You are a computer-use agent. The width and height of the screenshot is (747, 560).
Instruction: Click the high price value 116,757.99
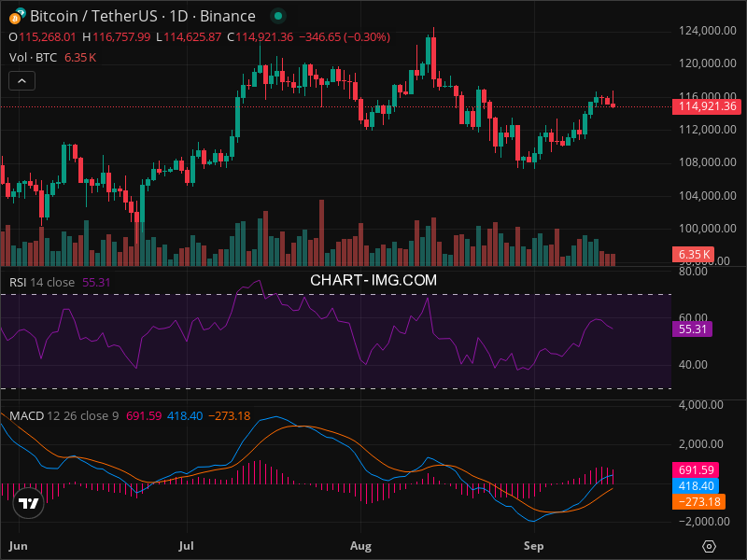[x=121, y=37]
